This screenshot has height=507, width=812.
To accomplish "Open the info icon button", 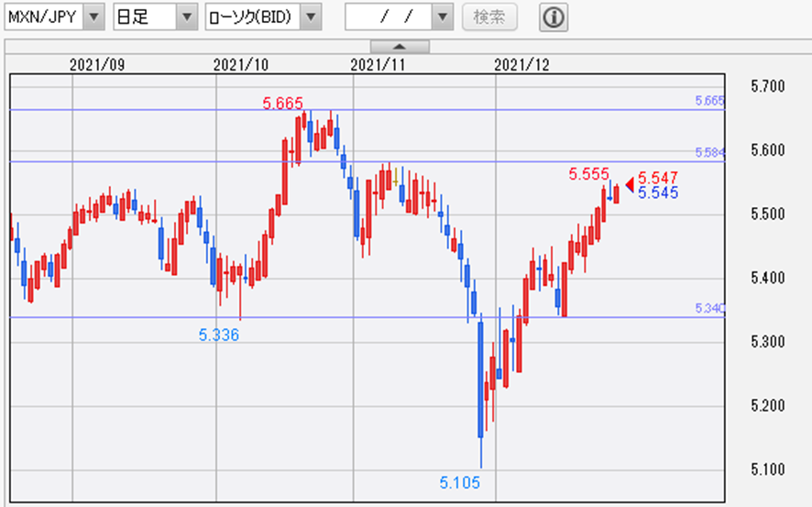I will tap(553, 17).
